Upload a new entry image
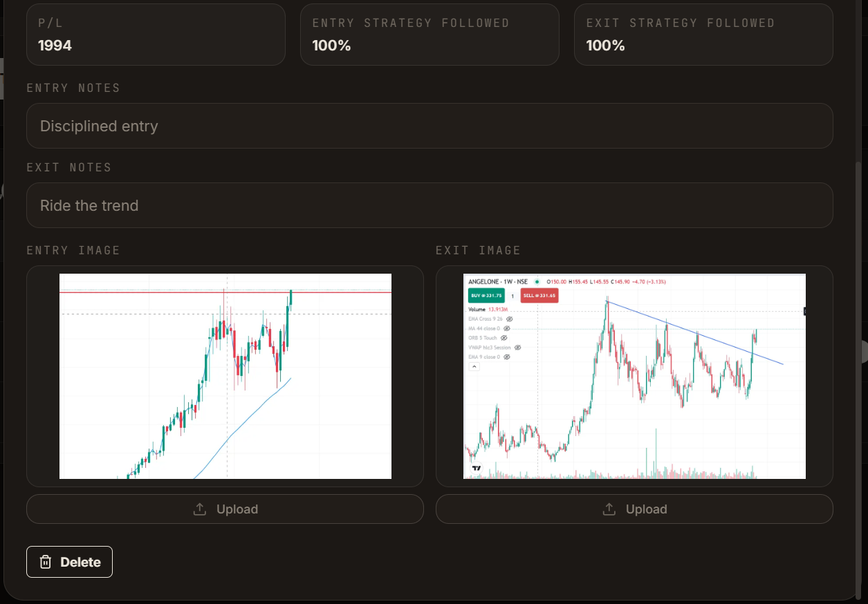Screen dimensions: 868x604 click(x=225, y=509)
